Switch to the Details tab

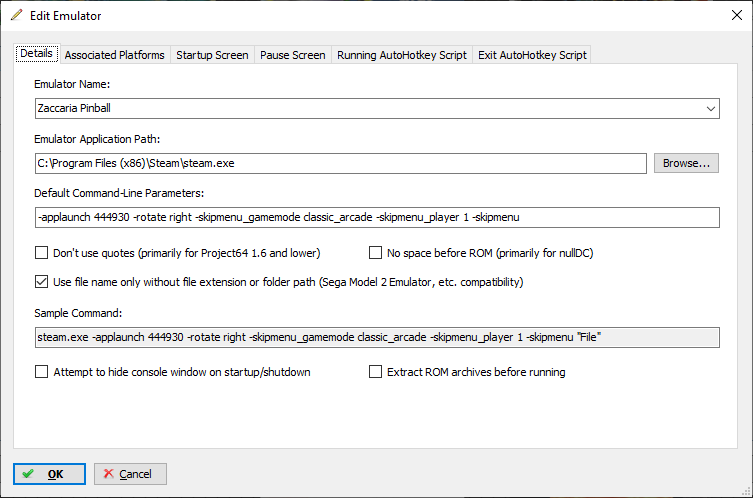point(36,54)
